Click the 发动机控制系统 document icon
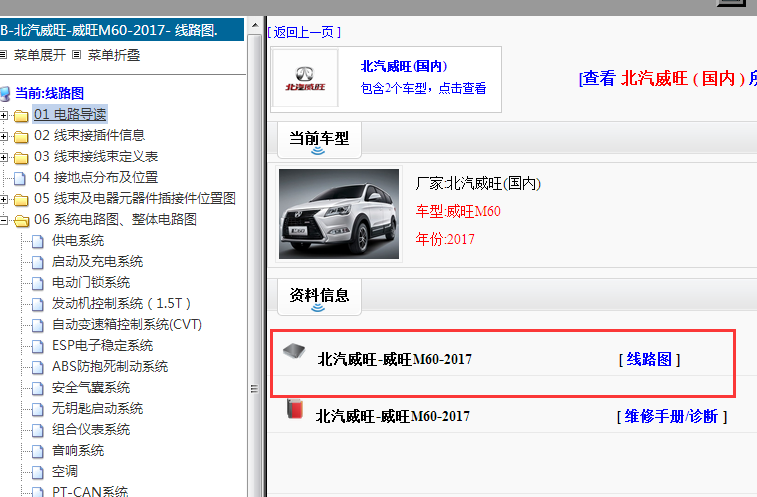The height and width of the screenshot is (497, 757). click(x=38, y=304)
